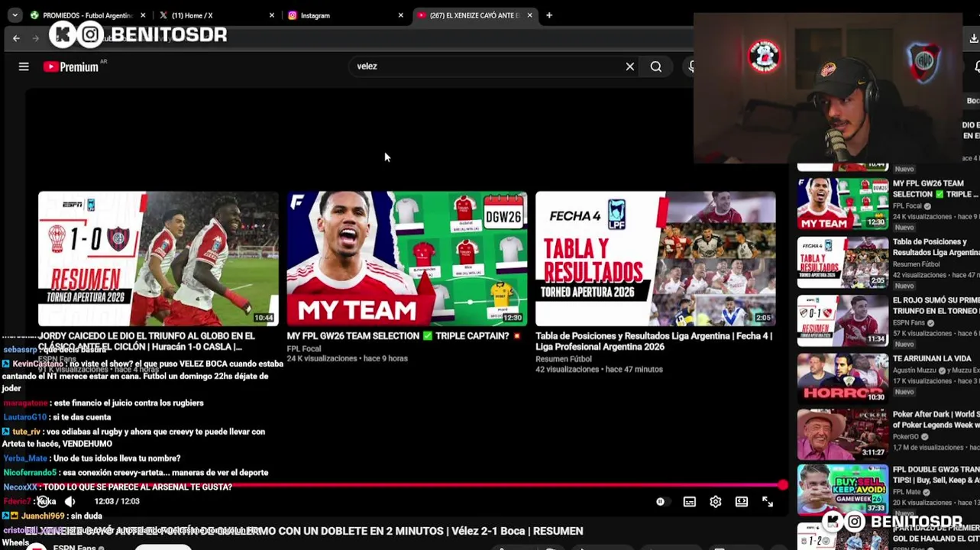Image resolution: width=980 pixels, height=550 pixels.
Task: Open the MY TEAM endscreen thumbnail (12:30)
Action: pyautogui.click(x=407, y=258)
